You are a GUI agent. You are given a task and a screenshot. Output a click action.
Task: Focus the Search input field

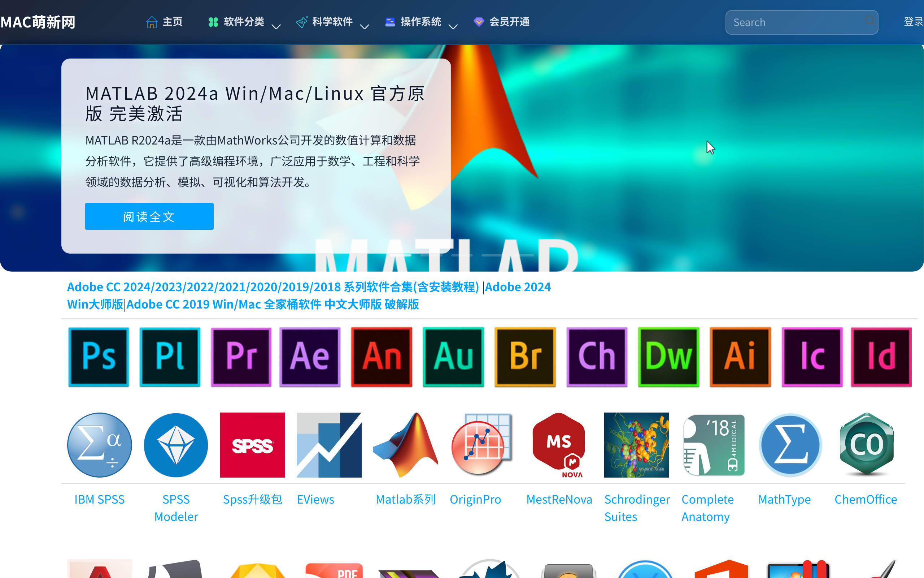(802, 22)
